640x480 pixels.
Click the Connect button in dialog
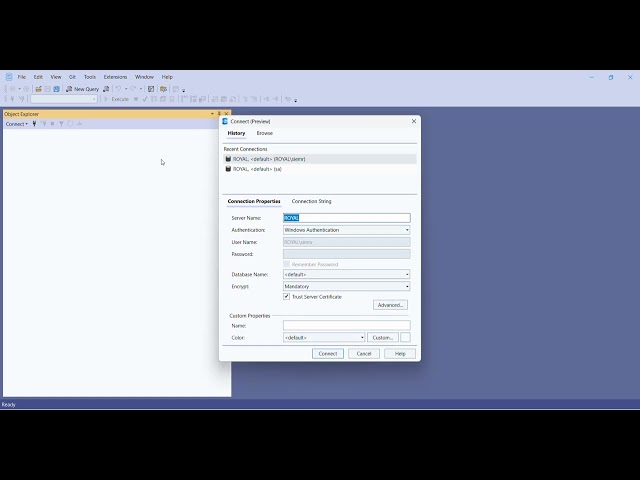328,354
